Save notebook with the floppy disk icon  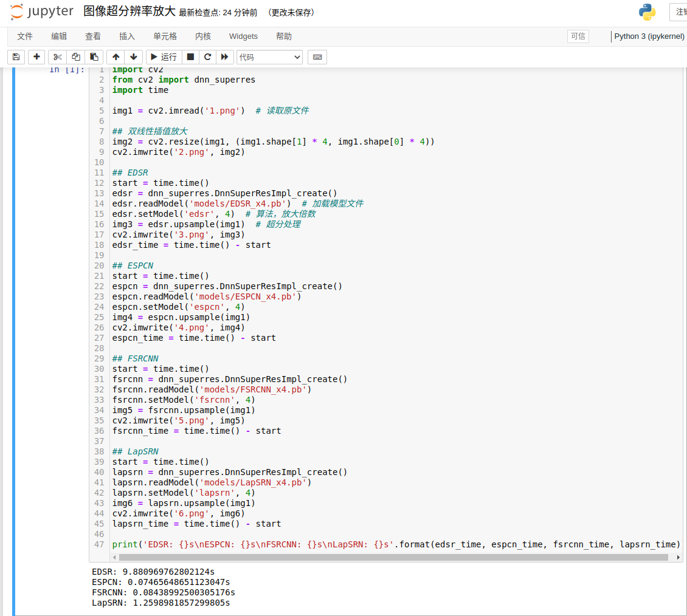(16, 57)
